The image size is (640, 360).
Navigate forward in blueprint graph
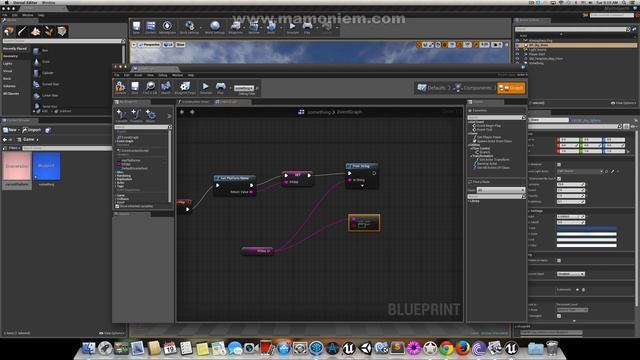(192, 112)
